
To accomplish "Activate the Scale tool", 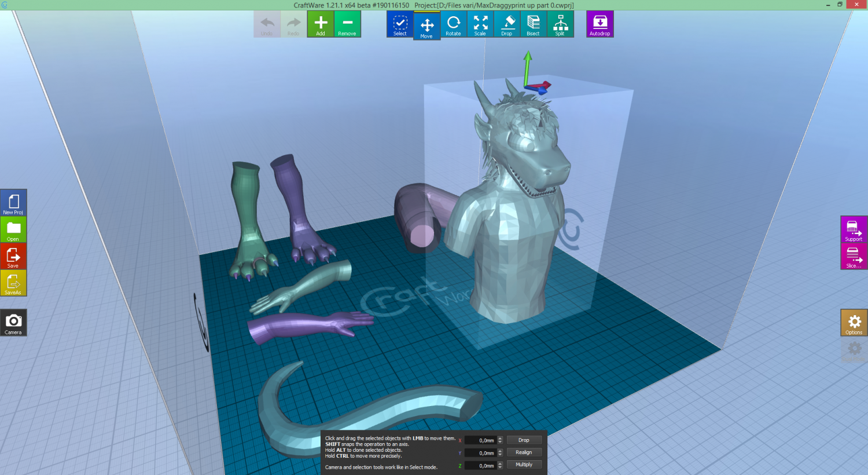I will 480,24.
